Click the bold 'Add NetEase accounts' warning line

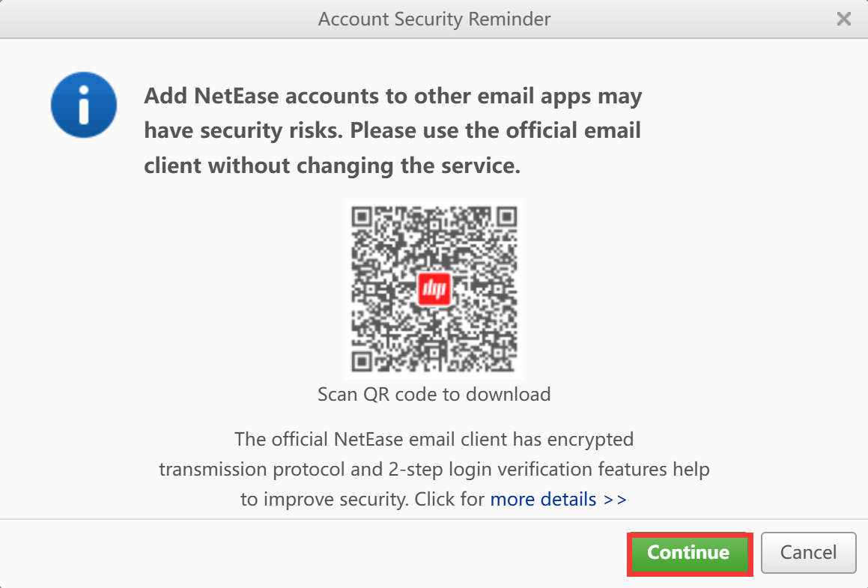coord(393,96)
